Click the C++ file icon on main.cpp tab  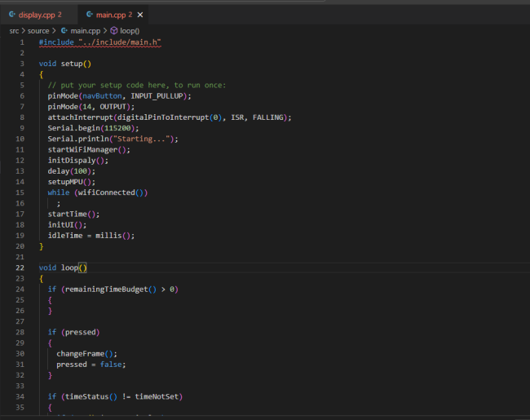(x=89, y=15)
